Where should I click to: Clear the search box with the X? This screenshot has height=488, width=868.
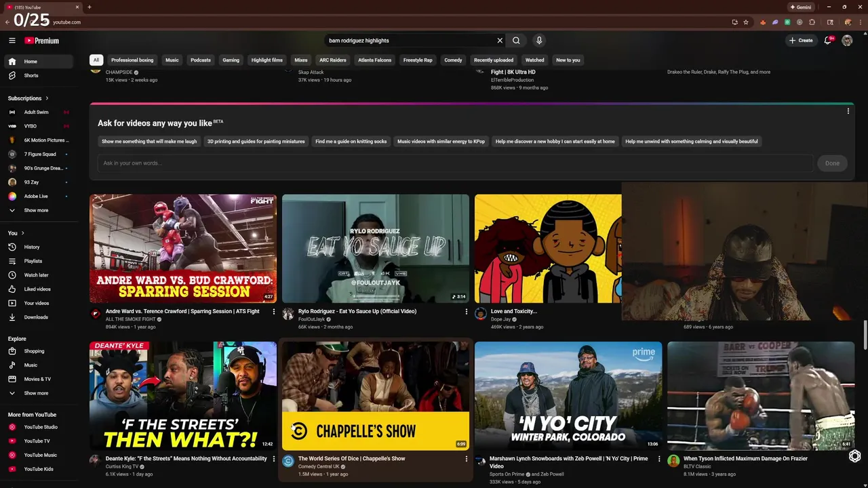[x=500, y=41]
